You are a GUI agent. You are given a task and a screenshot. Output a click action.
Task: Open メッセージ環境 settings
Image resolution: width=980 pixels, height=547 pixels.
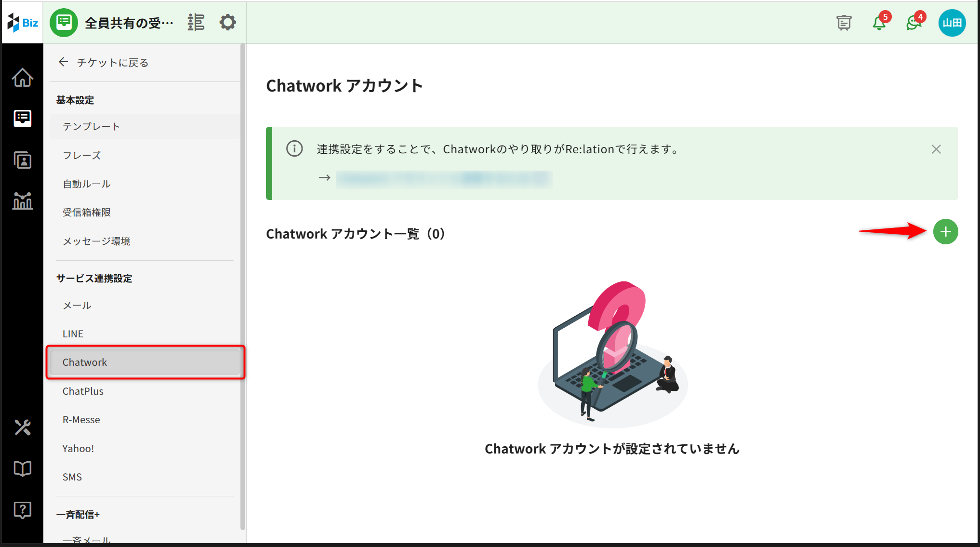[x=145, y=241]
